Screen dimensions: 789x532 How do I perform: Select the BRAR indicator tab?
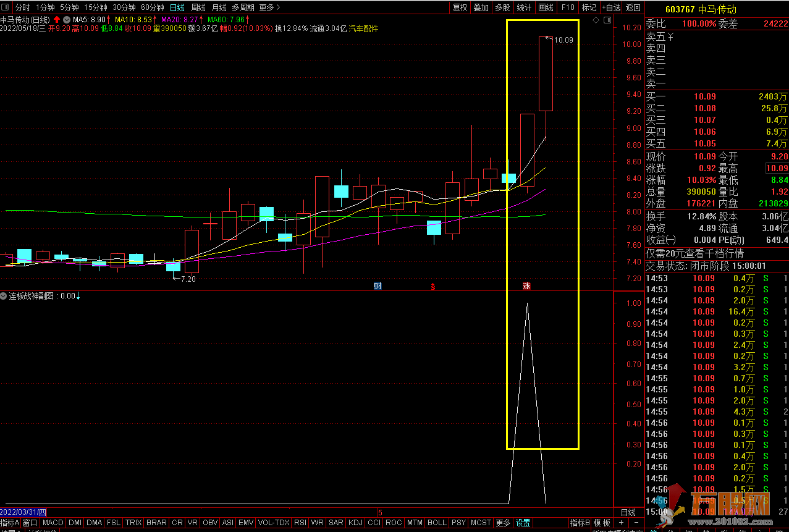pyautogui.click(x=156, y=523)
